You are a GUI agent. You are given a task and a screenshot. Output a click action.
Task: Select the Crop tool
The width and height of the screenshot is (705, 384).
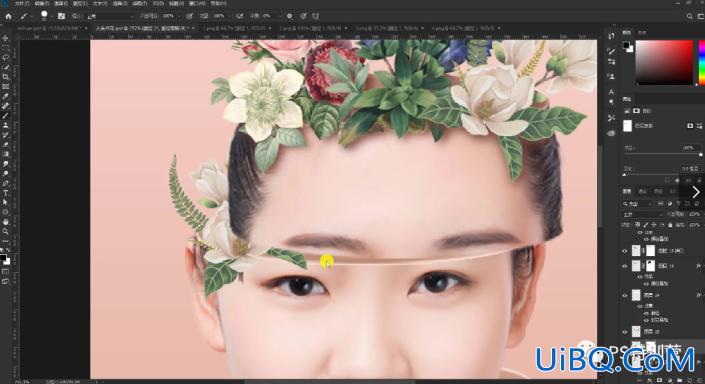pos(5,77)
